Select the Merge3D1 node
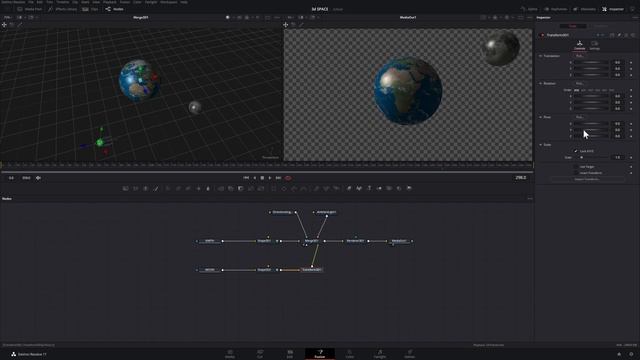Viewport: 640px width, 360px height. click(x=312, y=241)
